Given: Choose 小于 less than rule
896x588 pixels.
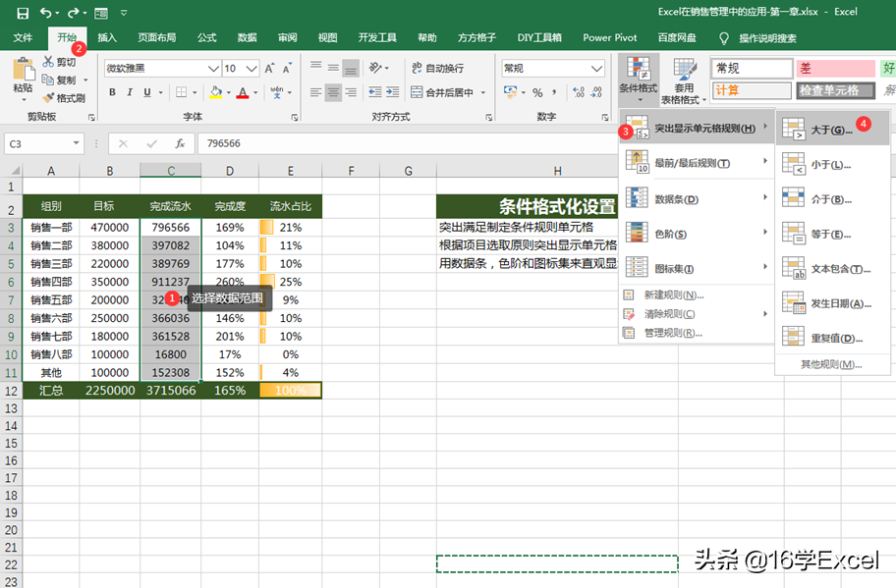Looking at the screenshot, I should click(832, 164).
